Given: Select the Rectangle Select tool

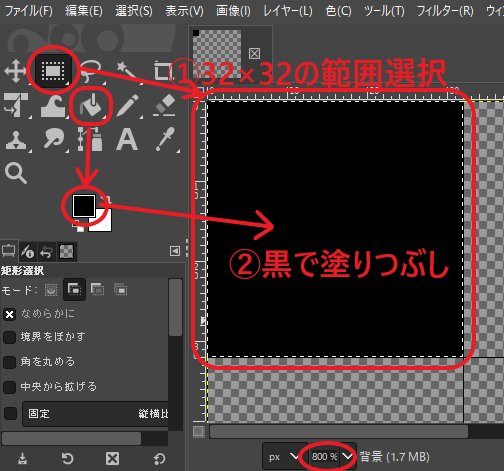Looking at the screenshot, I should click(53, 70).
